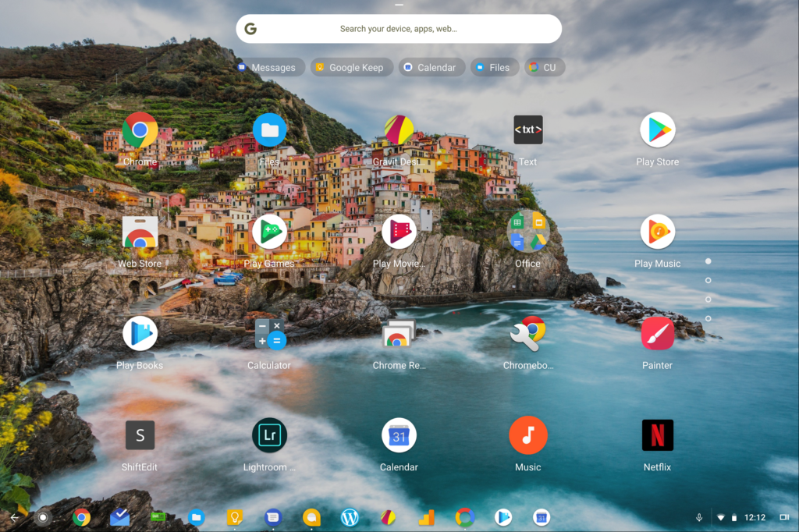Open the Play Music app

tap(657, 232)
